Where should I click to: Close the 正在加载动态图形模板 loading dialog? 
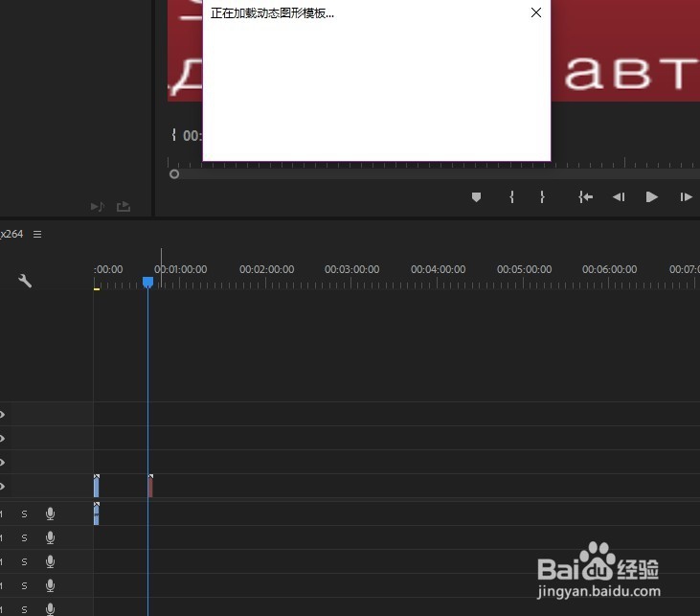click(536, 12)
